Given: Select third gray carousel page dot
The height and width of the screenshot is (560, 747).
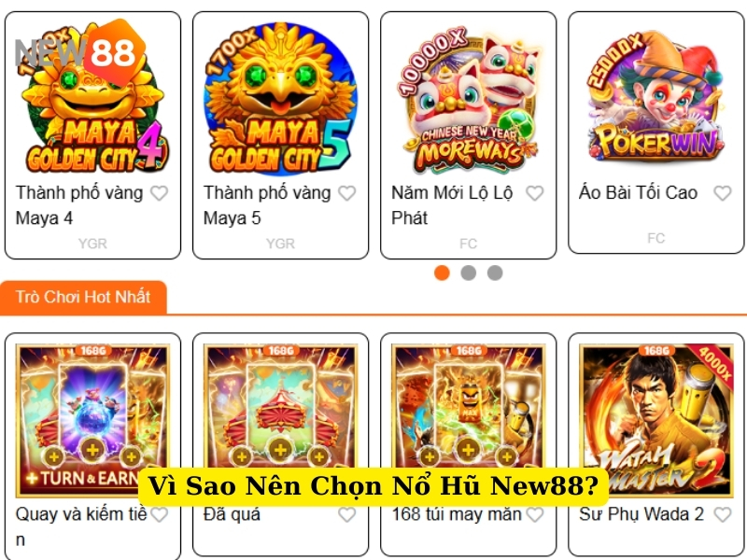Looking at the screenshot, I should pyautogui.click(x=495, y=273).
